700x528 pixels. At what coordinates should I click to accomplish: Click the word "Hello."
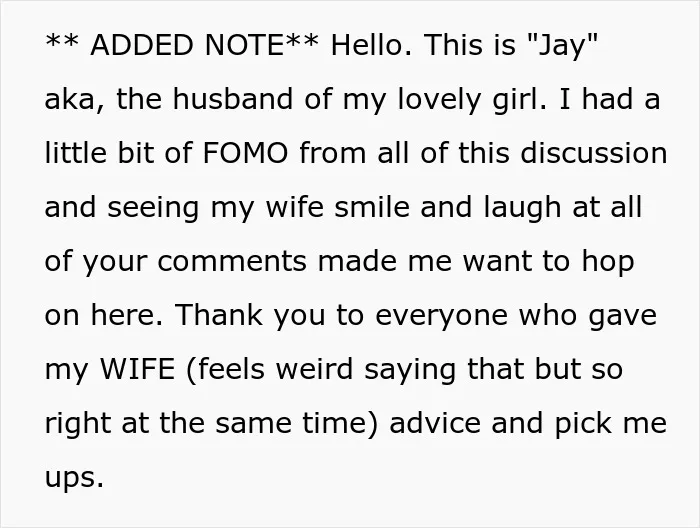(x=371, y=45)
